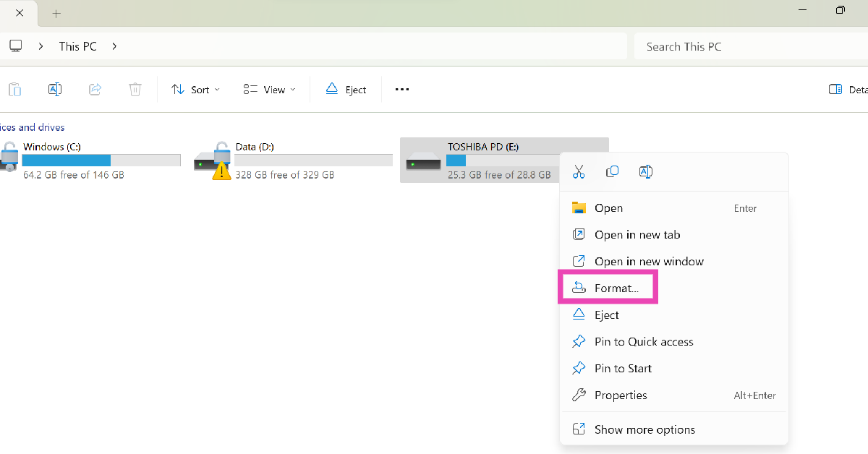Choose Open in new tab from the menu

pos(635,234)
